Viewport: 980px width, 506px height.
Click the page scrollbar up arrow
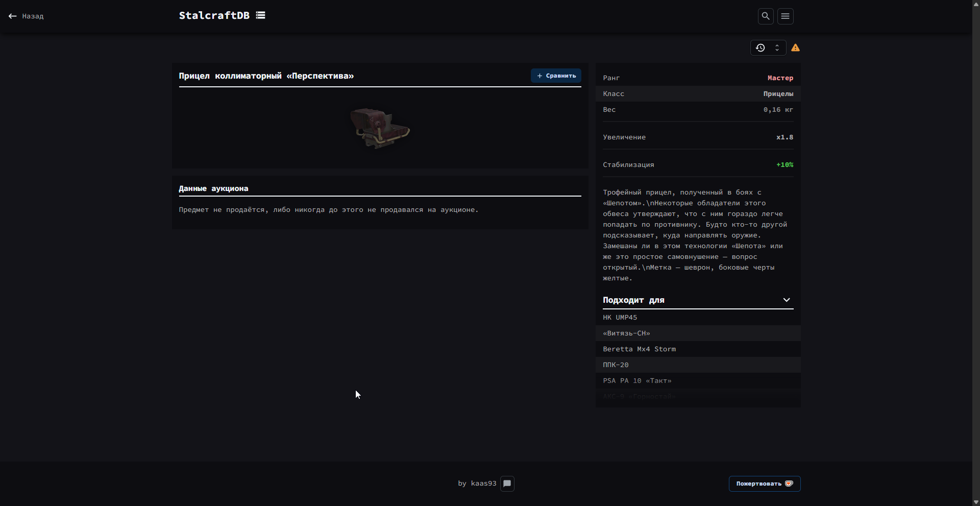(x=976, y=4)
